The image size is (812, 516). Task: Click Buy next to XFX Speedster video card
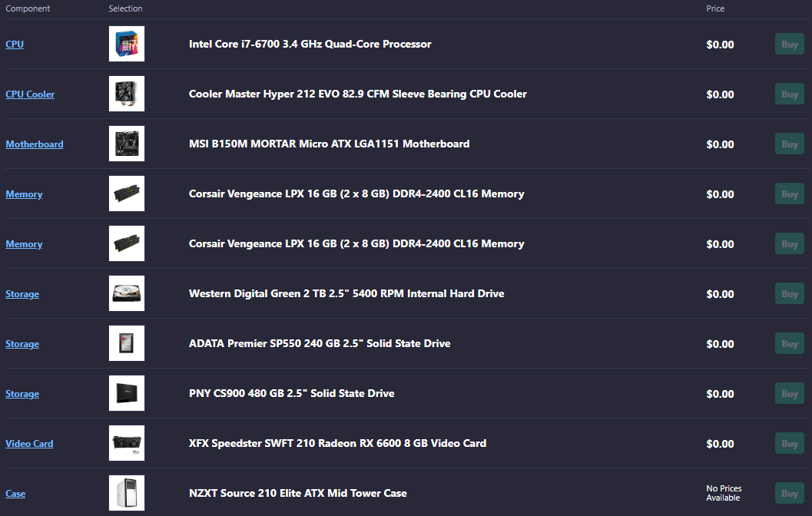pyautogui.click(x=789, y=444)
